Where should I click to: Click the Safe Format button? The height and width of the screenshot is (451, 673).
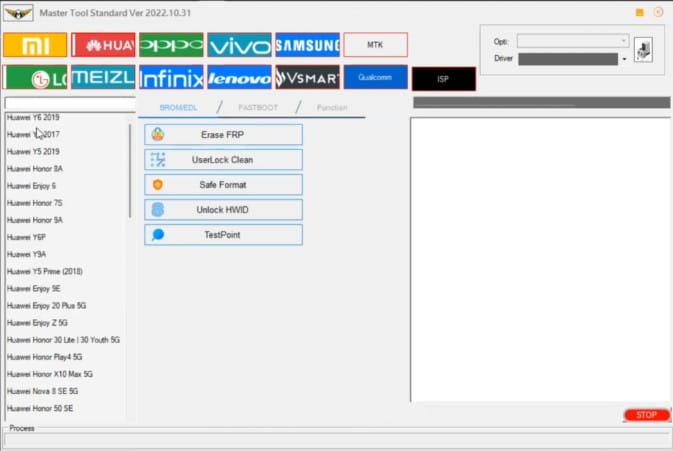pos(223,185)
